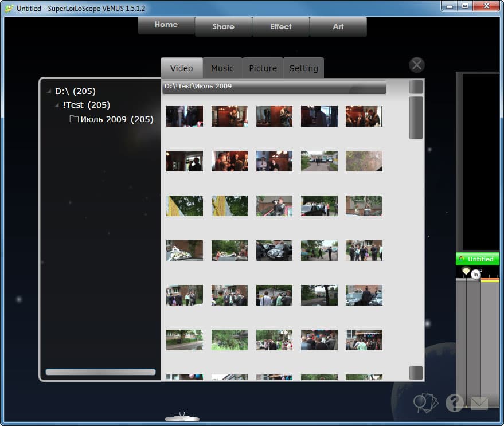
Task: Click folder icon beside Июль 2009
Action: (x=74, y=119)
